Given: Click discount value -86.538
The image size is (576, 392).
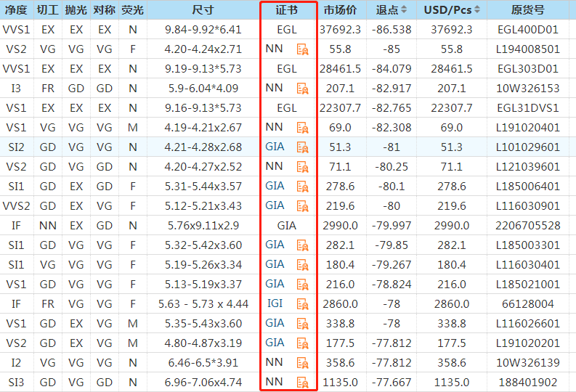Looking at the screenshot, I should coord(392,29).
